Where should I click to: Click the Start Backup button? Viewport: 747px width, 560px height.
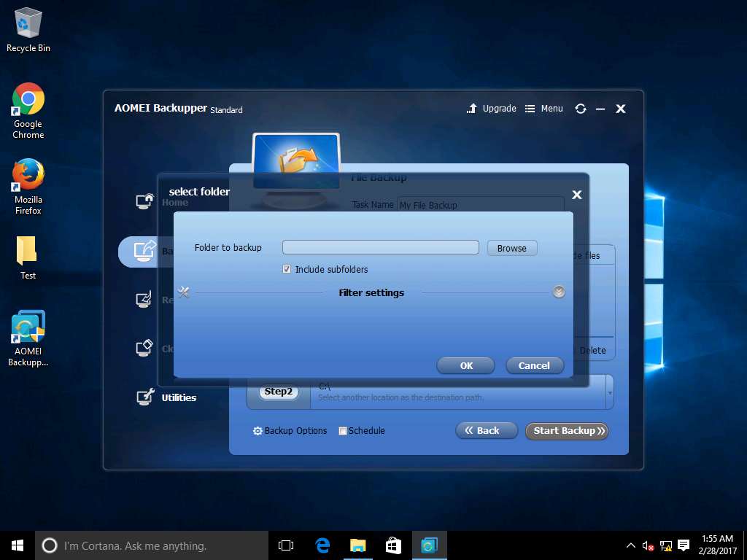(x=567, y=430)
